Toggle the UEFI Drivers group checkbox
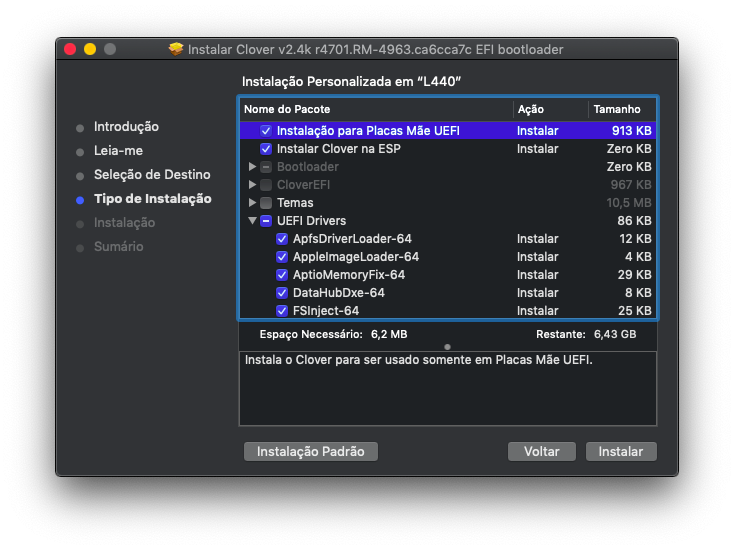 point(265,220)
